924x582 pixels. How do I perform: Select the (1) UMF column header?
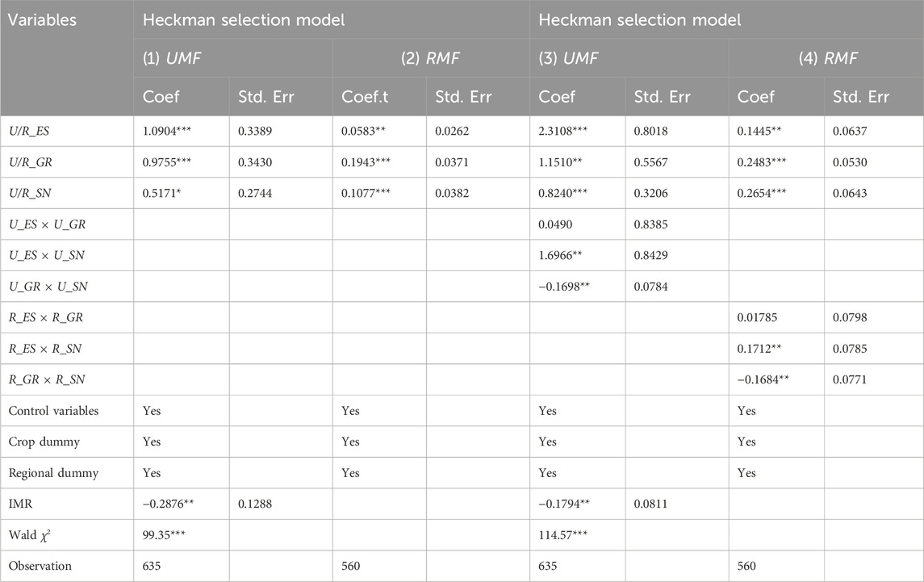[x=174, y=57]
